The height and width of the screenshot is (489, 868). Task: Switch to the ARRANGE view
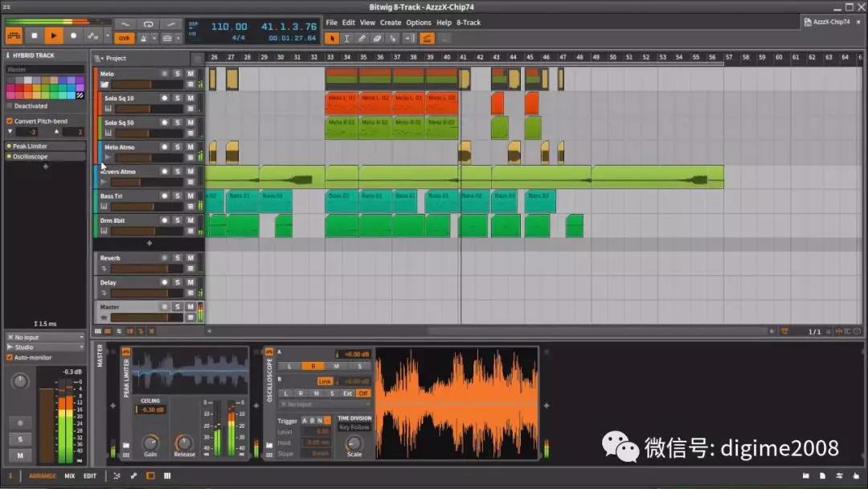[43, 475]
